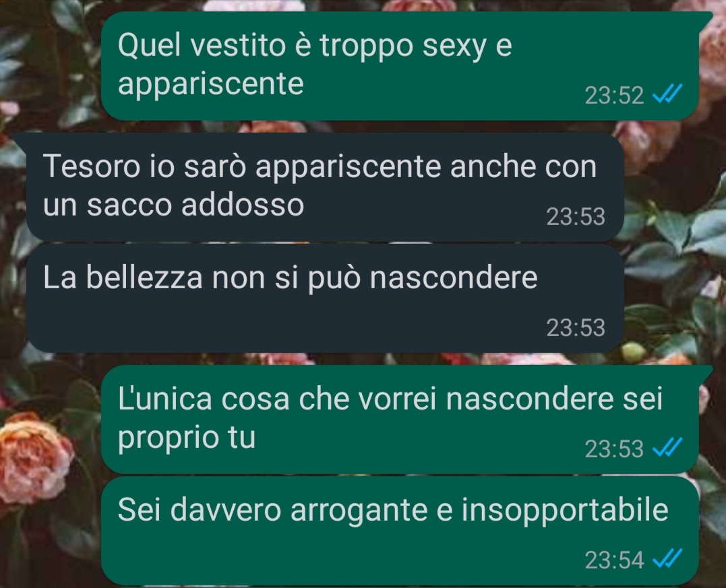Image resolution: width=726 pixels, height=588 pixels.
Task: Tap the blue read ticks beside 23:52
Action: point(667,94)
